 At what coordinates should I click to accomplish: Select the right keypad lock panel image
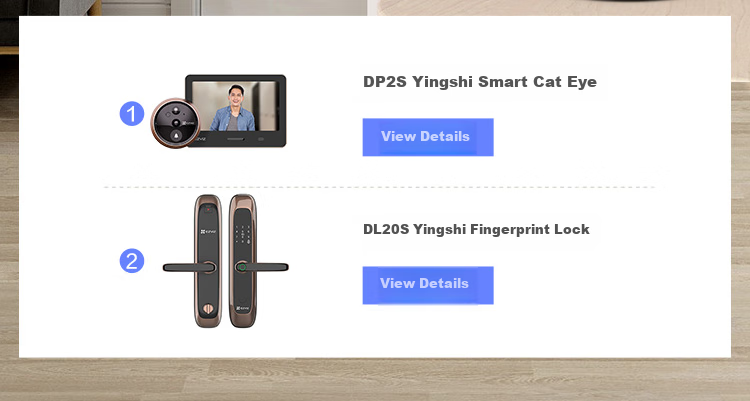coord(243,261)
